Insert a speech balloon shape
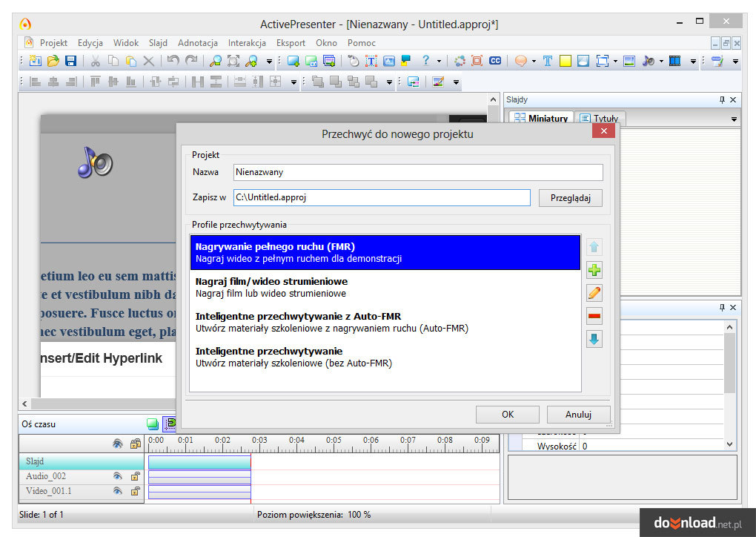The height and width of the screenshot is (537, 756). [x=520, y=61]
